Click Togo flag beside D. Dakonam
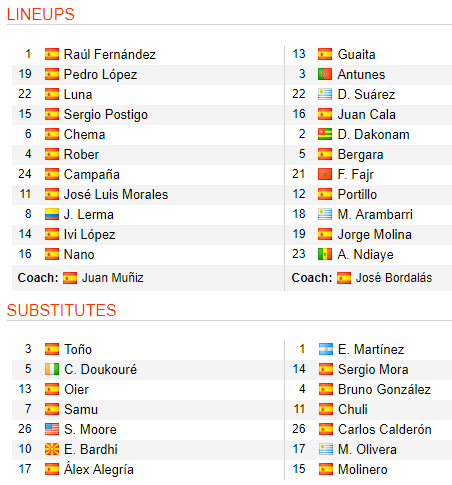 325,134
